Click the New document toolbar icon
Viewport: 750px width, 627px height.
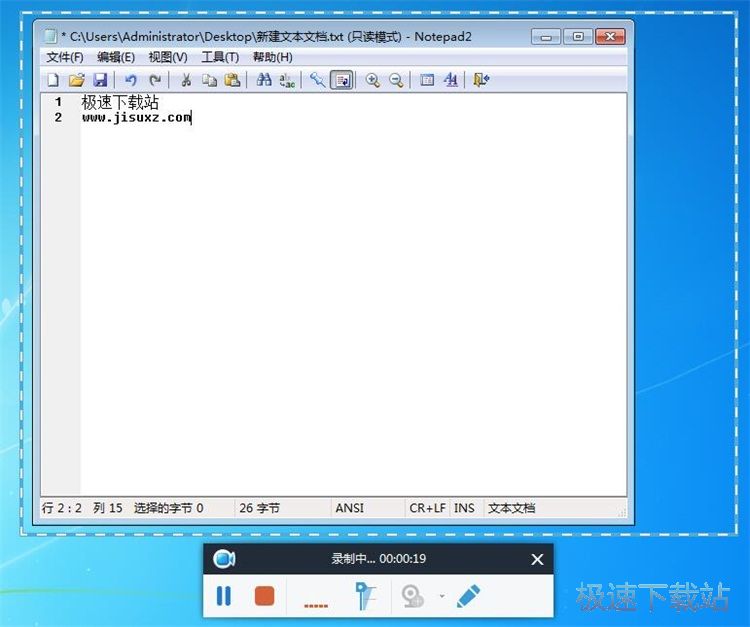tap(53, 80)
